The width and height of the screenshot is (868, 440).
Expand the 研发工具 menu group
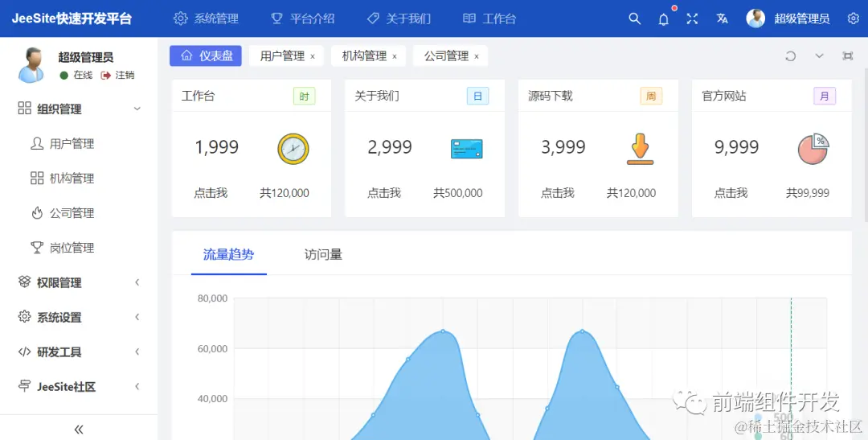pos(79,352)
